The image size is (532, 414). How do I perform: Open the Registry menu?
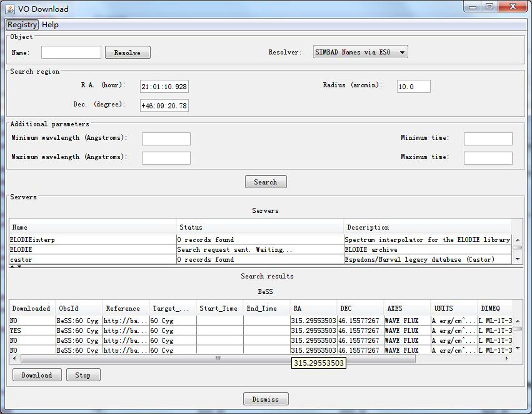[22, 25]
